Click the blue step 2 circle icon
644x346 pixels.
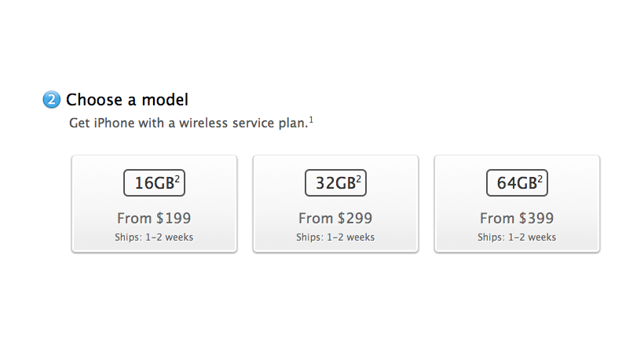point(52,100)
